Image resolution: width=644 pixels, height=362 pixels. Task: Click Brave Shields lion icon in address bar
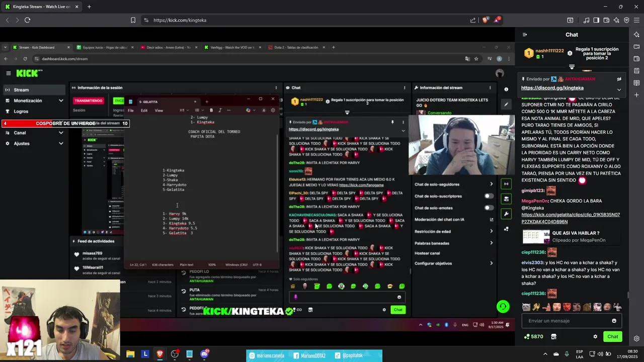coord(486,20)
